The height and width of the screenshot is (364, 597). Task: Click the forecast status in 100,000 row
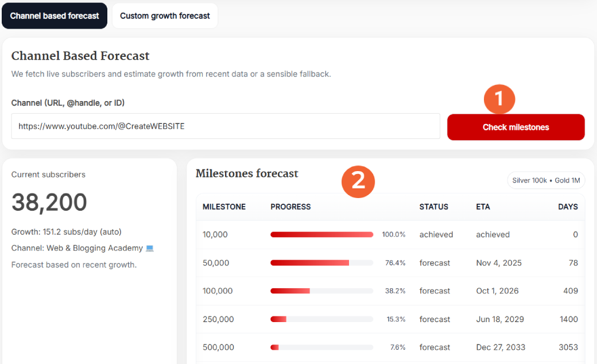[435, 291]
